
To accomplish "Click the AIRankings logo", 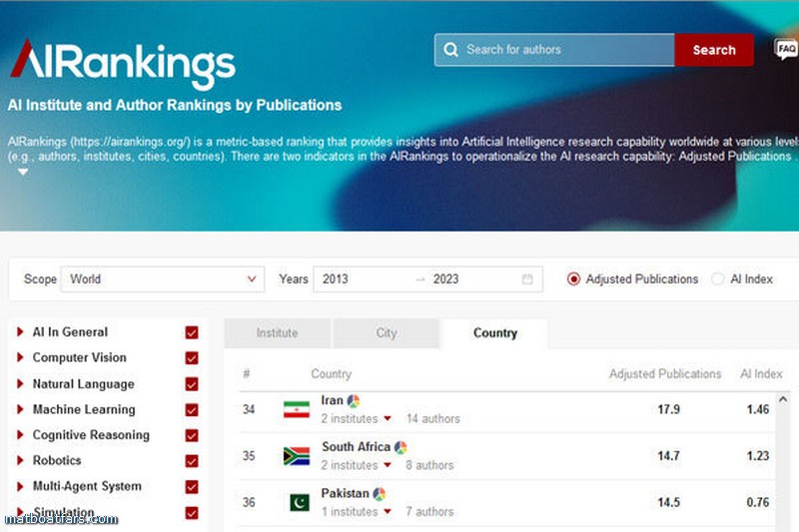I will 122,64.
